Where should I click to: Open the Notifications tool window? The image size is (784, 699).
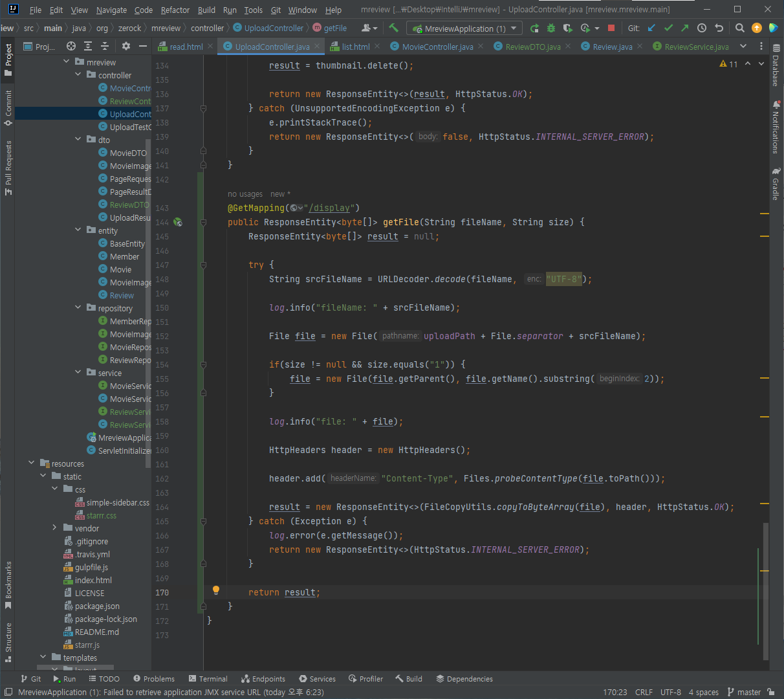[776, 128]
